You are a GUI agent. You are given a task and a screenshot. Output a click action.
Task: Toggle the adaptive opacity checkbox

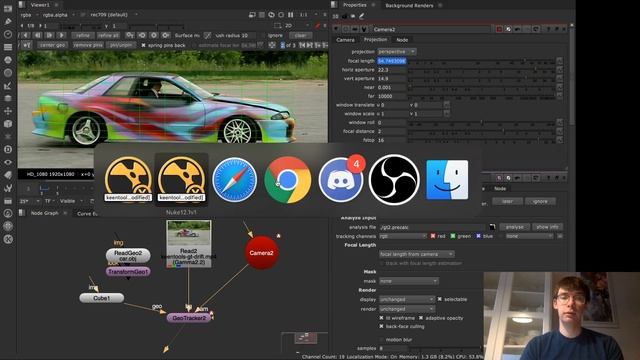click(x=421, y=318)
